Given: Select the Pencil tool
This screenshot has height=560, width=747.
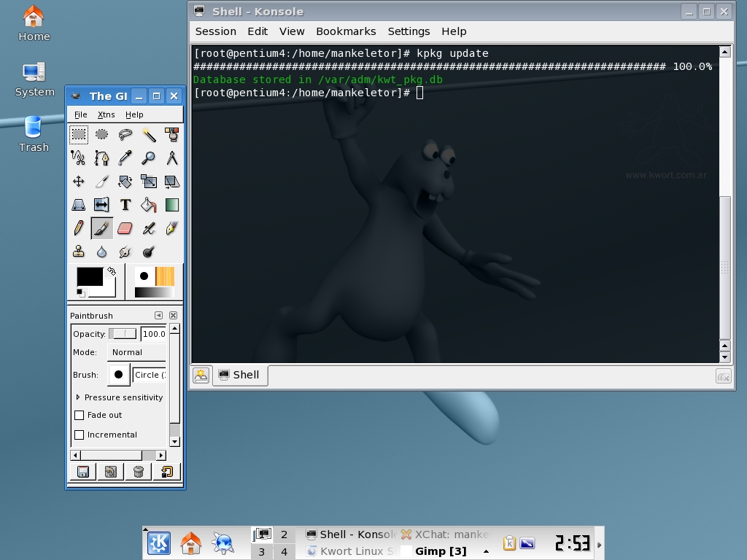Looking at the screenshot, I should tap(79, 228).
